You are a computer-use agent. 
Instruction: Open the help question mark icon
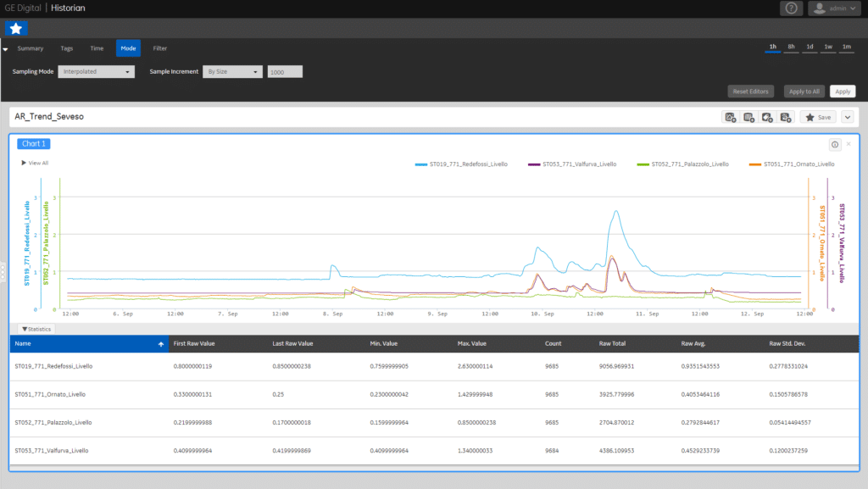(x=790, y=8)
